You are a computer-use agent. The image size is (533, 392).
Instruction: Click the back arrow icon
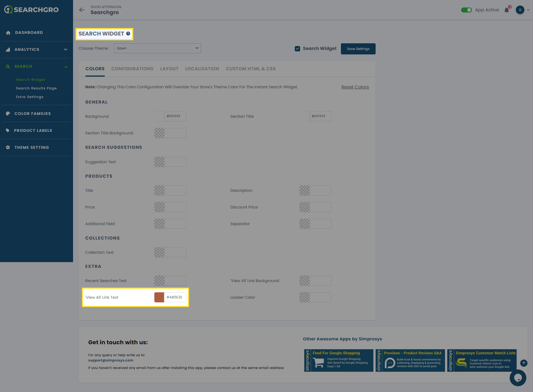[x=82, y=10]
